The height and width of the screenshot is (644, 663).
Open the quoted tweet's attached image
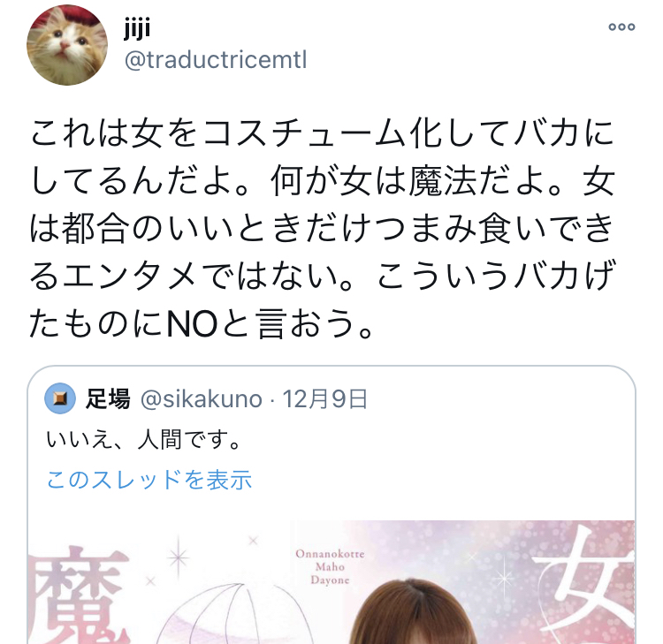331,582
